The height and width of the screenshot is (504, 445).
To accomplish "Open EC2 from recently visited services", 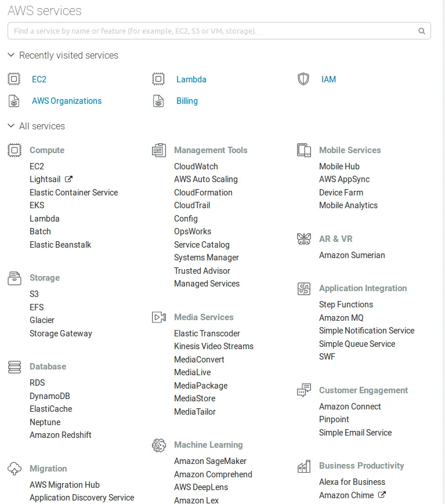I will (39, 79).
